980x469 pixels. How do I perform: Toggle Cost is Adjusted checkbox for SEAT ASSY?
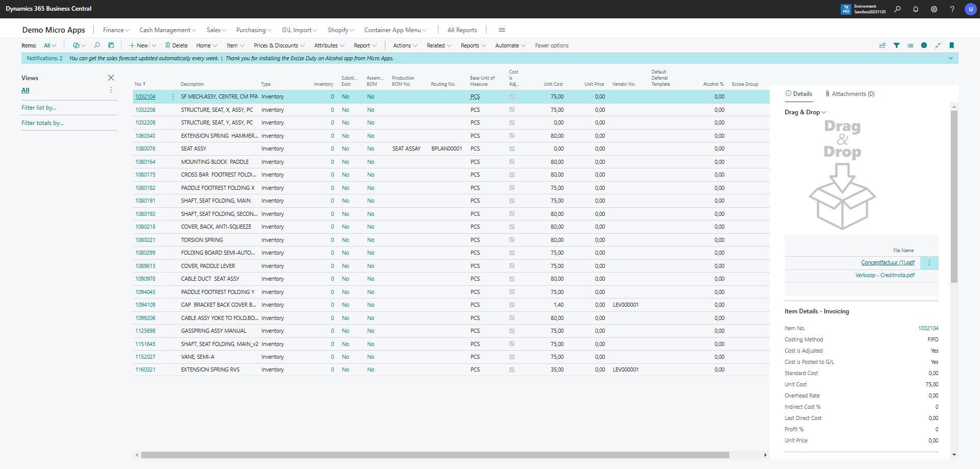pos(511,149)
